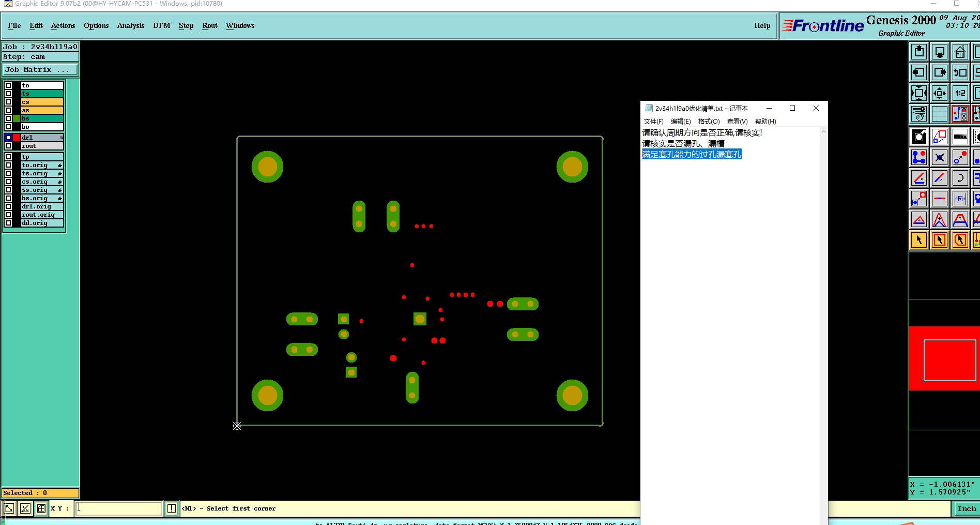Open the Rout menu
The image size is (980, 525).
click(210, 25)
